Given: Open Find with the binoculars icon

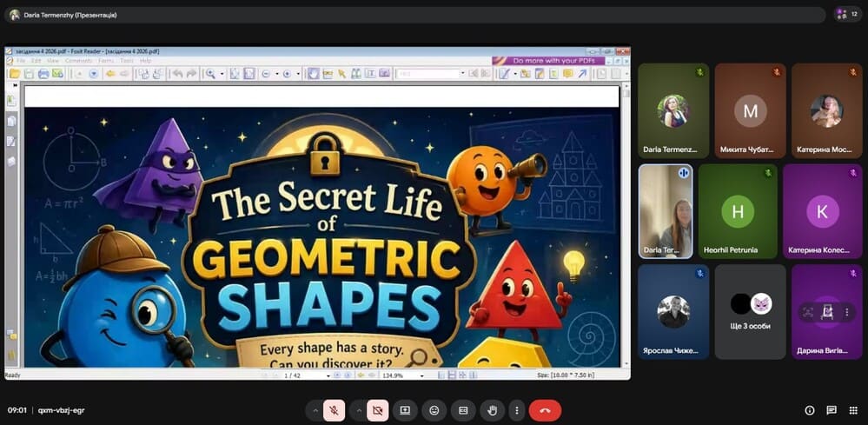Looking at the screenshot, I should click(x=356, y=74).
